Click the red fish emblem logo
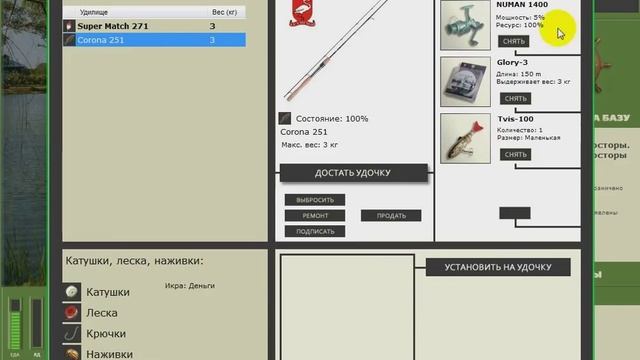The width and height of the screenshot is (640, 360). pos(302,13)
